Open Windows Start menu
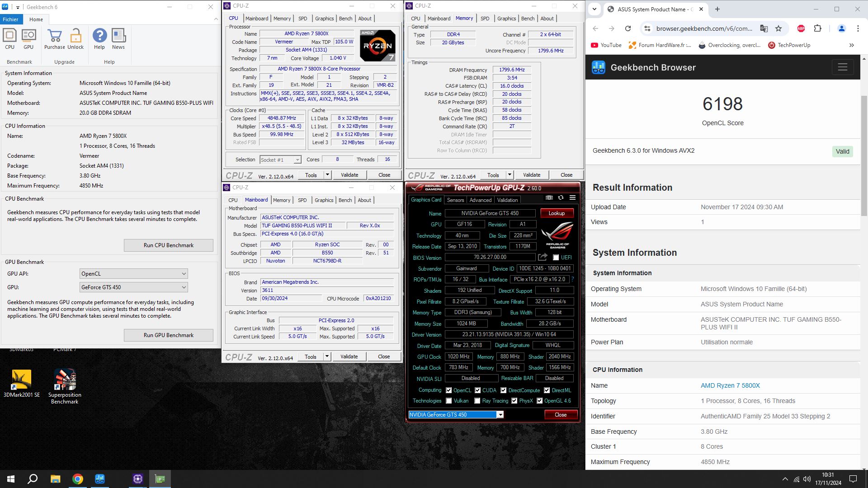This screenshot has width=868, height=488. click(11, 479)
